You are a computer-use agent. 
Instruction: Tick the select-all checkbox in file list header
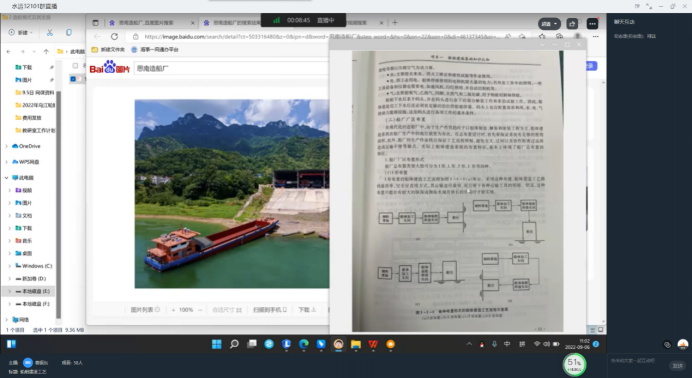75,66
